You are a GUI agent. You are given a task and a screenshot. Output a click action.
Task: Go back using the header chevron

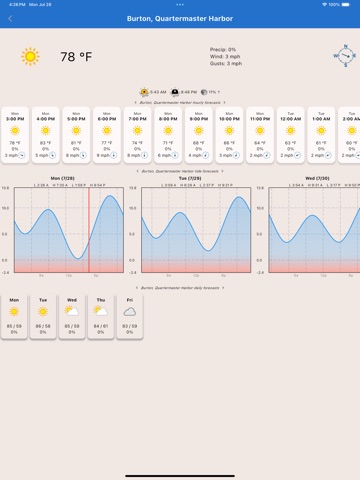pos(10,19)
